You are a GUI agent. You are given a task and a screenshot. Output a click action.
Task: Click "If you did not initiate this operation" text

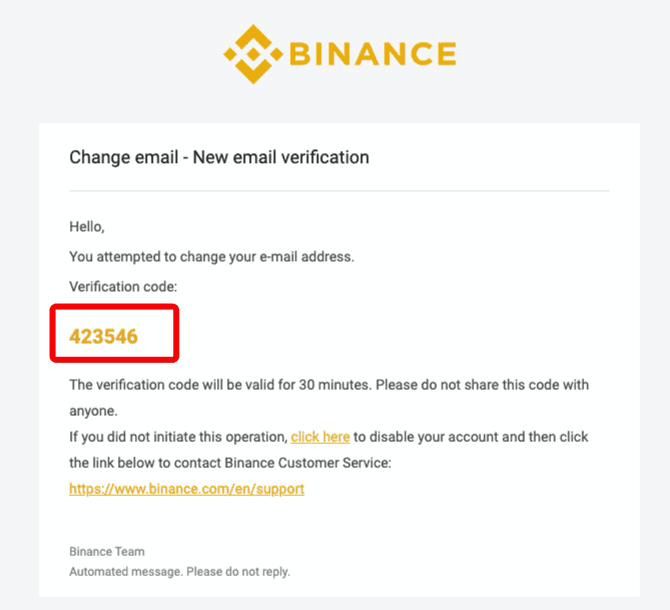pos(178,437)
